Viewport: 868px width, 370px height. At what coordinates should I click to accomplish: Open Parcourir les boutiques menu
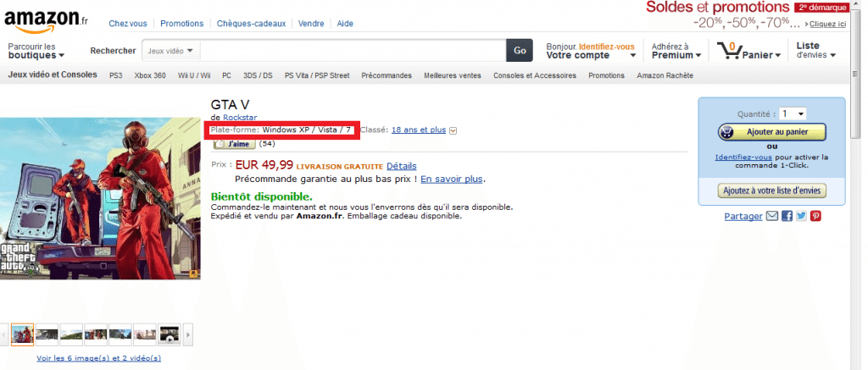pyautogui.click(x=36, y=51)
